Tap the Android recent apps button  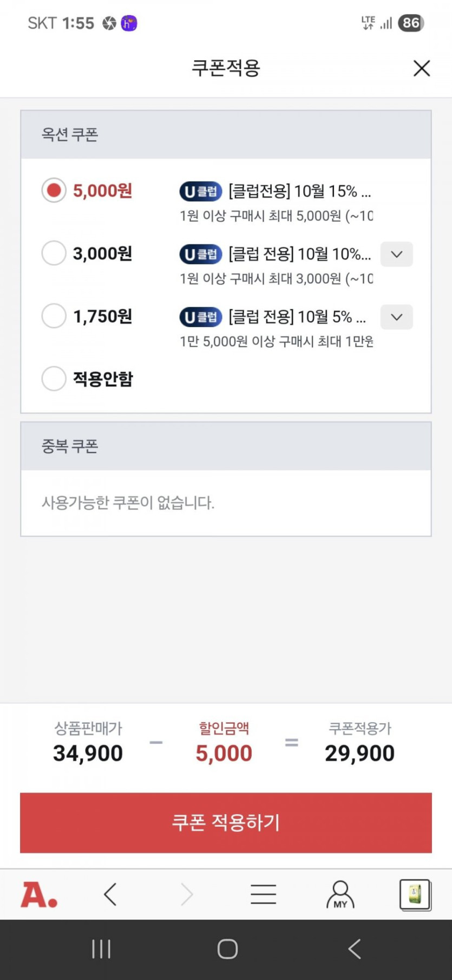(x=101, y=949)
